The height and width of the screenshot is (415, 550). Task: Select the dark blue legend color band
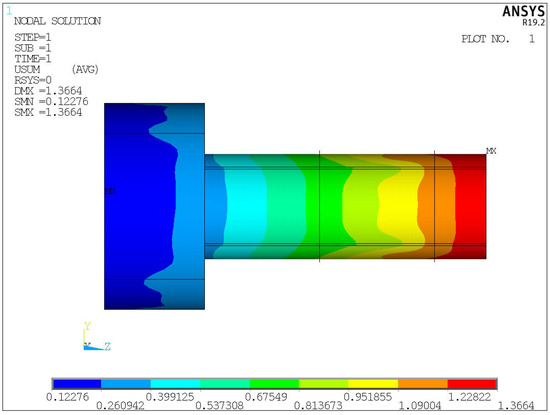(x=77, y=384)
